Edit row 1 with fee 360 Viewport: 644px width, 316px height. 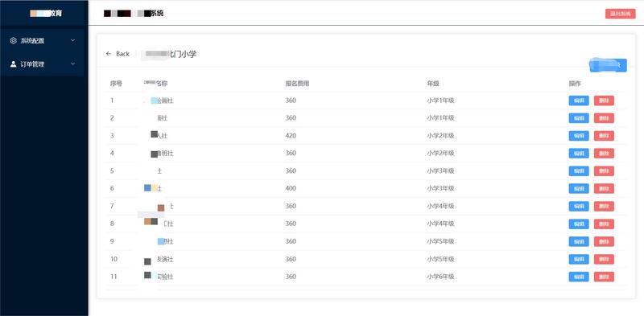click(x=579, y=101)
